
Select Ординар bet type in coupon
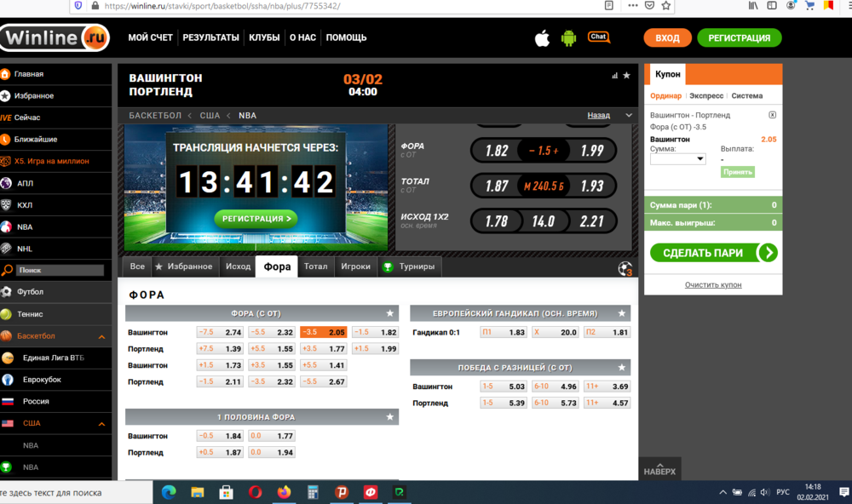pos(665,95)
